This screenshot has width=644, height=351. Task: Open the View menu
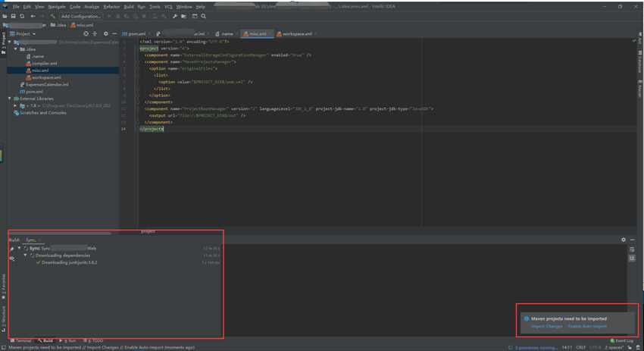click(39, 7)
